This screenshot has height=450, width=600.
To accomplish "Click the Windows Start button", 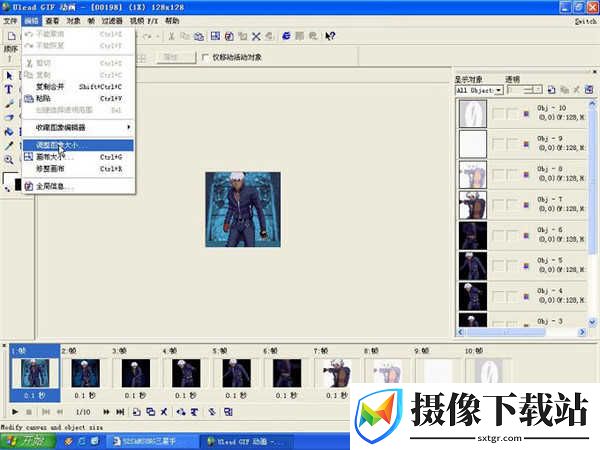I will [x=28, y=441].
